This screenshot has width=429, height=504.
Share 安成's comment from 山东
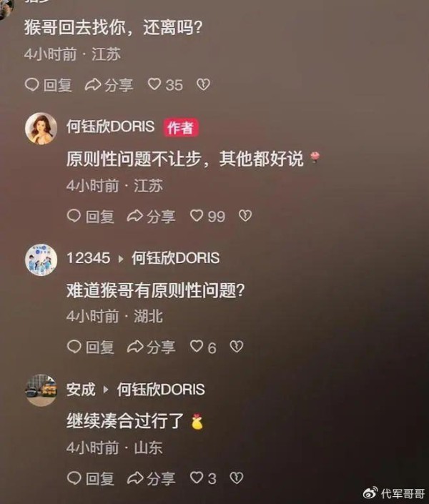pyautogui.click(x=151, y=478)
